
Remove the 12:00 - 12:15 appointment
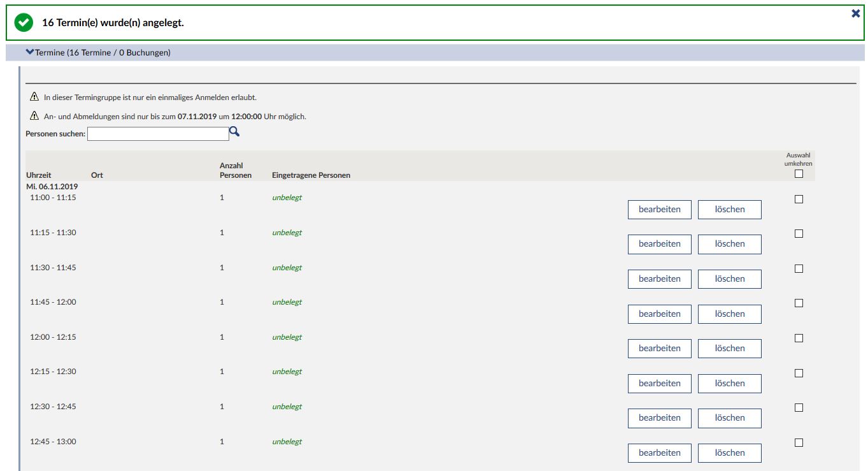[729, 348]
